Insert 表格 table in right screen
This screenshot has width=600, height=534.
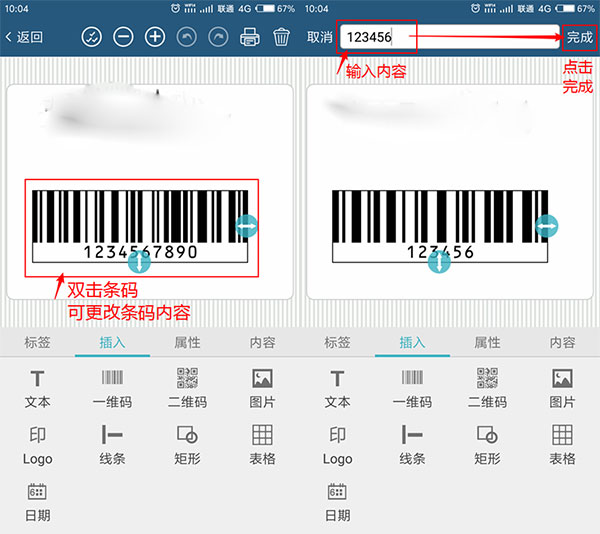(562, 444)
